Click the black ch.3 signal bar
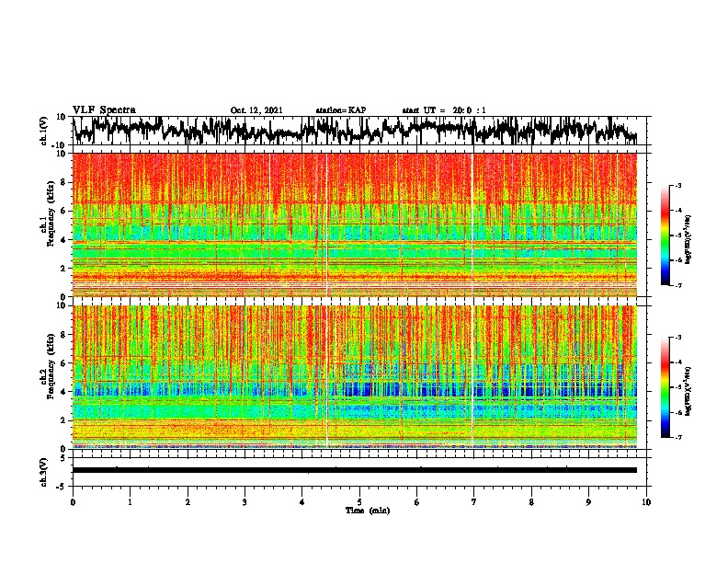This screenshot has width=728, height=563. pos(354,470)
